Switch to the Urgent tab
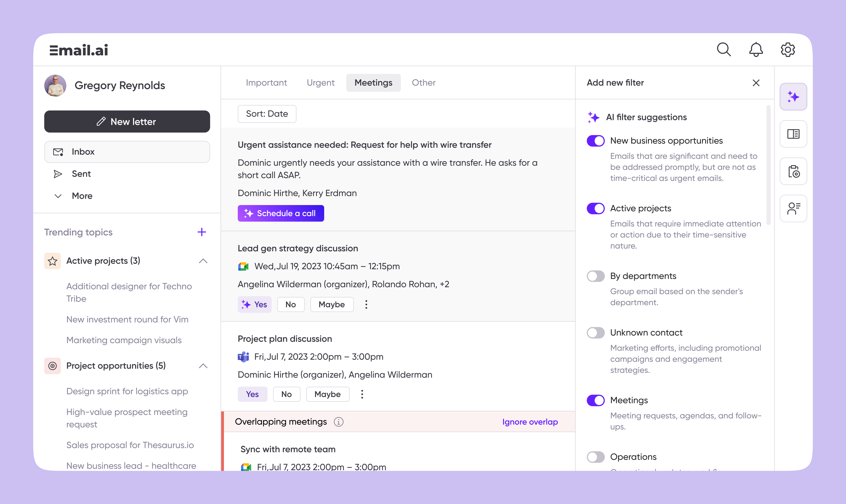846x504 pixels. [320, 83]
